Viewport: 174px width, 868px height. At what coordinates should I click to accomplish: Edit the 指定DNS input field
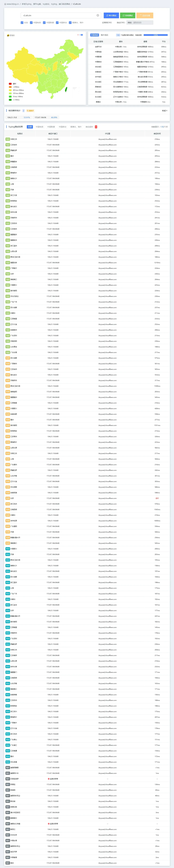click(x=140, y=23)
